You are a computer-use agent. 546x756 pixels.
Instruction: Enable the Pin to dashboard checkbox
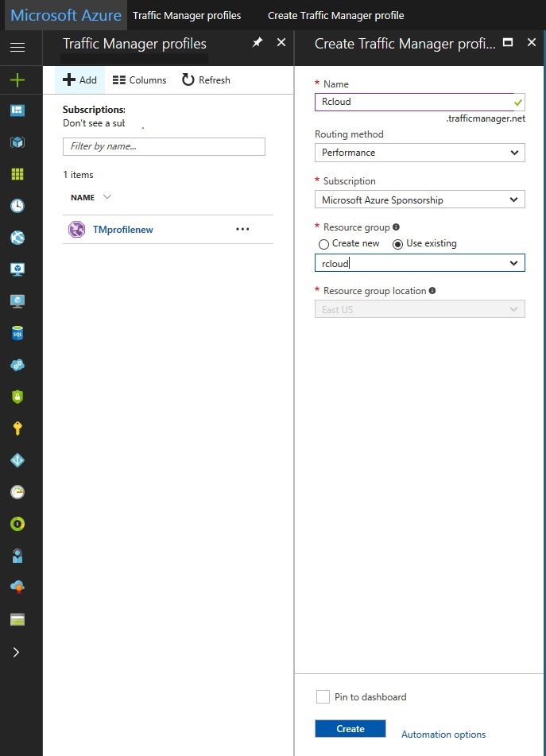coord(323,696)
